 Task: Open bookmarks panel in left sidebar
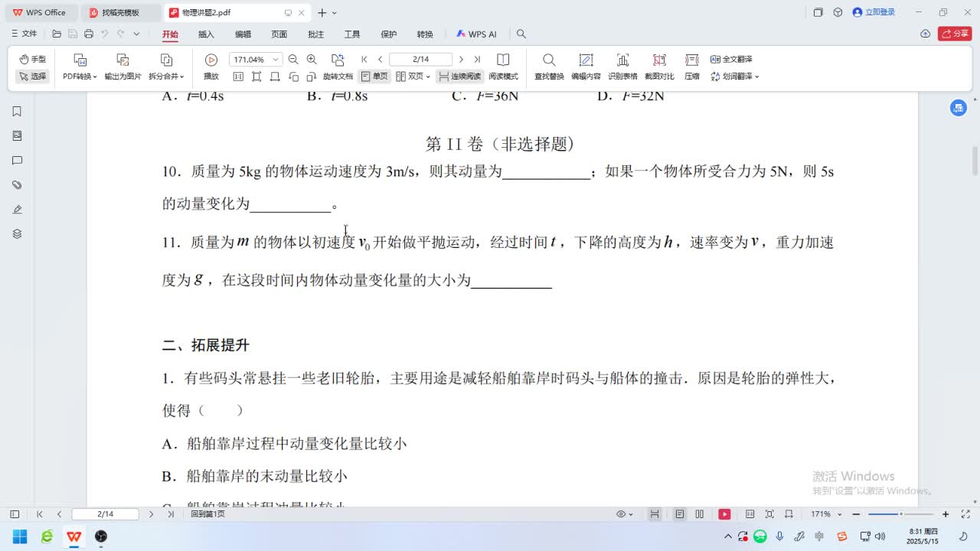point(17,112)
